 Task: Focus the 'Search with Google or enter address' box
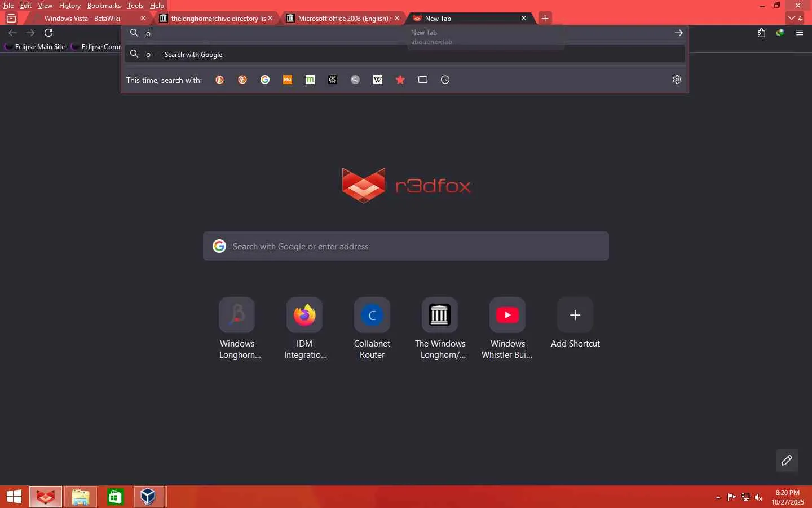[406, 246]
